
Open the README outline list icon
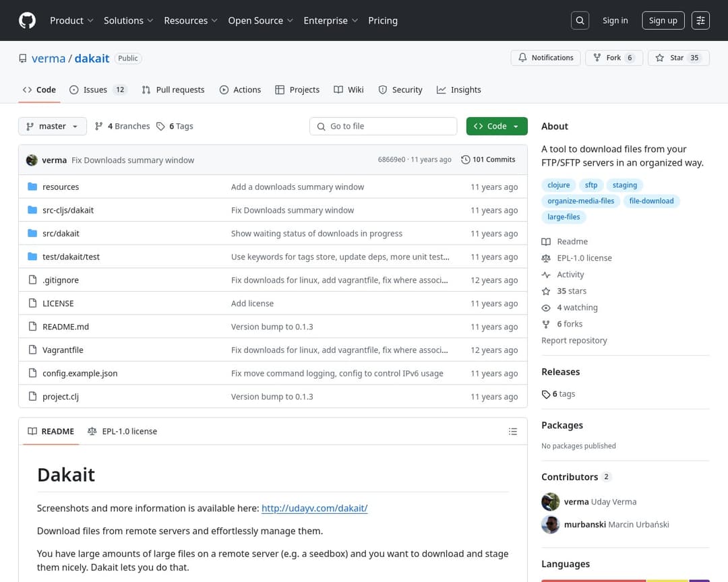tap(512, 432)
